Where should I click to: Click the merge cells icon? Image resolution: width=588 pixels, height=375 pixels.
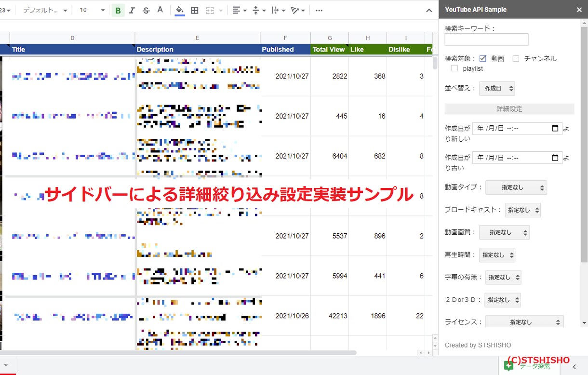[x=210, y=10]
